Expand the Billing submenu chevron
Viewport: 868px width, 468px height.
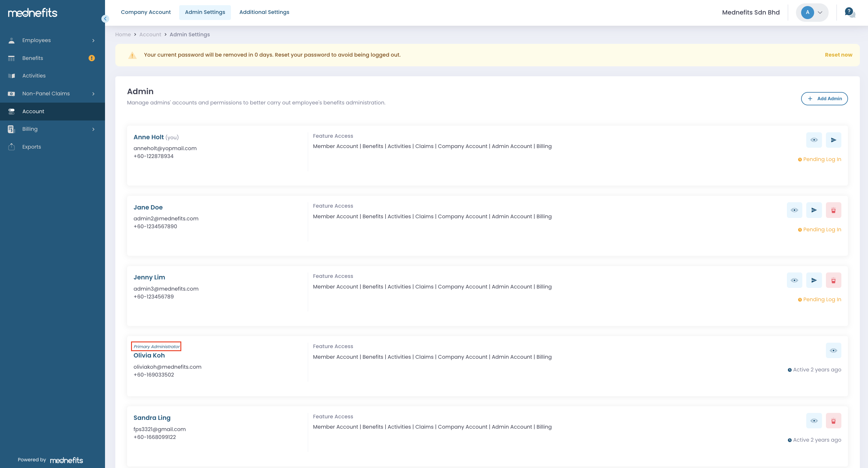(93, 129)
